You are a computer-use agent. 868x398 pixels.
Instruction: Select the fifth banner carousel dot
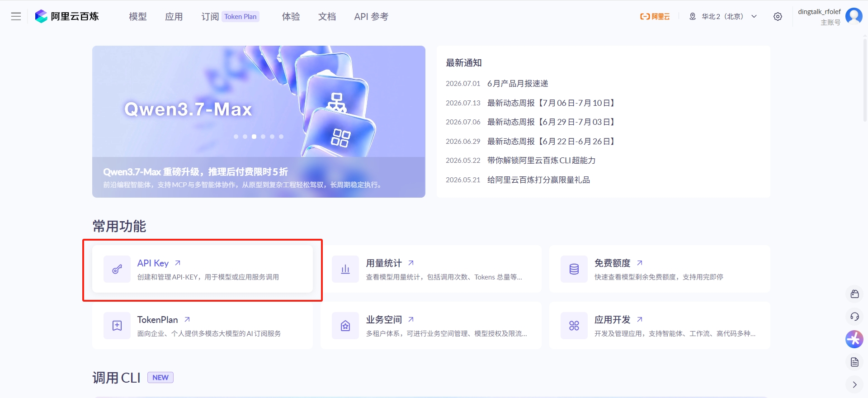[x=272, y=137]
